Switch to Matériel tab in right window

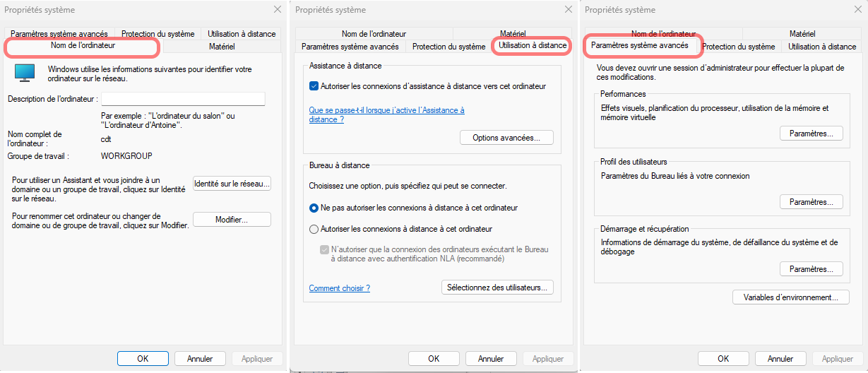point(802,34)
